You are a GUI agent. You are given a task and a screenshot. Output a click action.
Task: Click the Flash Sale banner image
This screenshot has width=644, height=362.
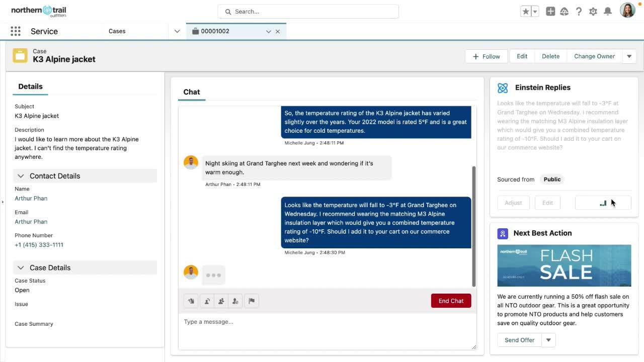[x=564, y=265]
